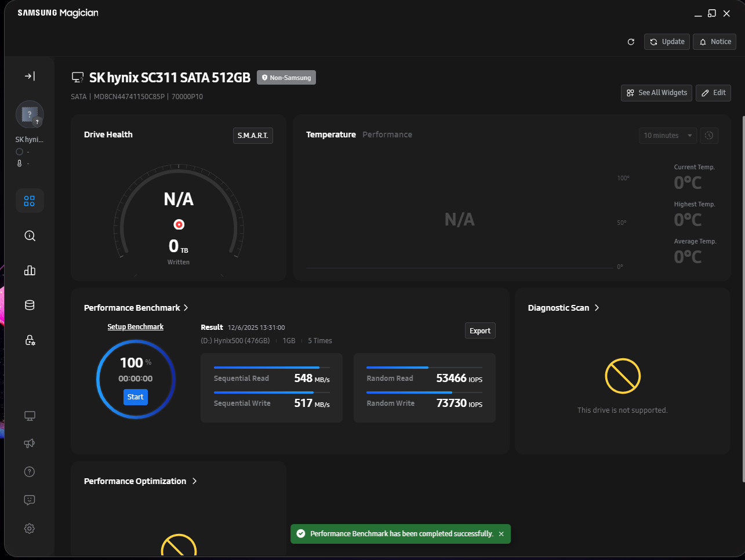Expand the Diagnostic Scan section chevron

[x=597, y=308]
